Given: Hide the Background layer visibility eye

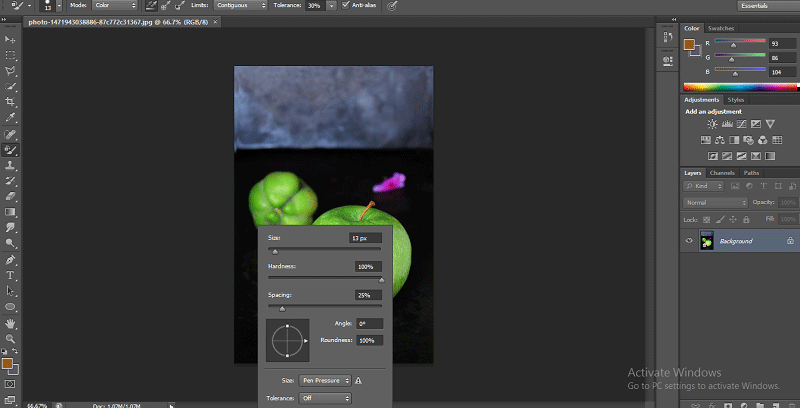Looking at the screenshot, I should tap(689, 241).
